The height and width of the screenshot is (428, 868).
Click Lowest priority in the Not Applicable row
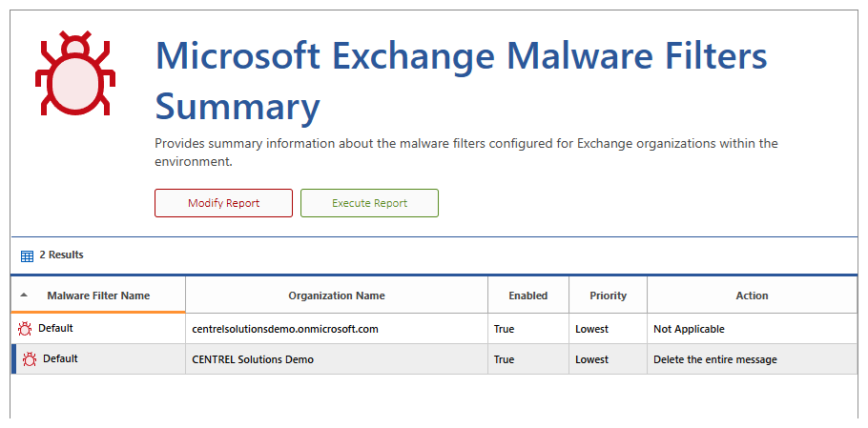591,329
